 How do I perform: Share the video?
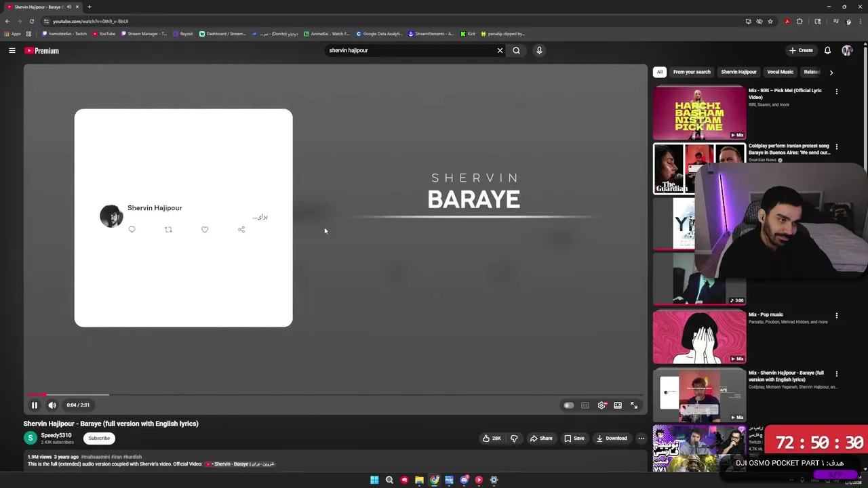pos(541,439)
